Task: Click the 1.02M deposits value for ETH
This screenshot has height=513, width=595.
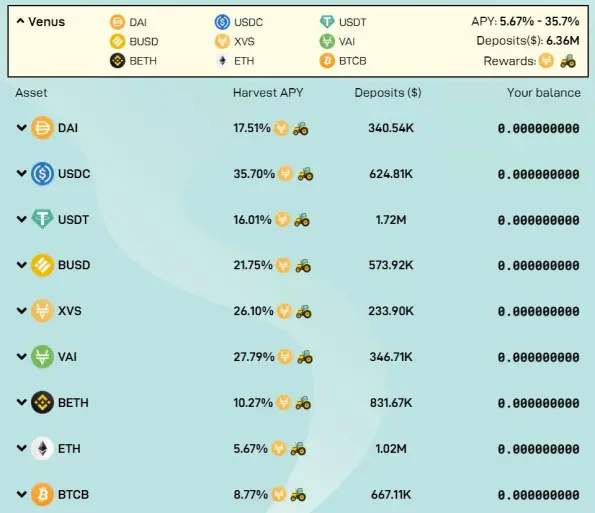Action: point(391,449)
